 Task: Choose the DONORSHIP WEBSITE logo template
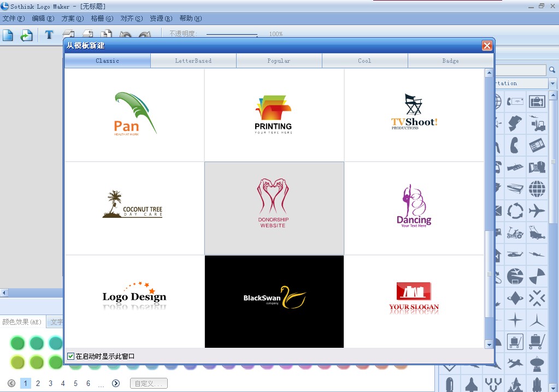point(274,208)
